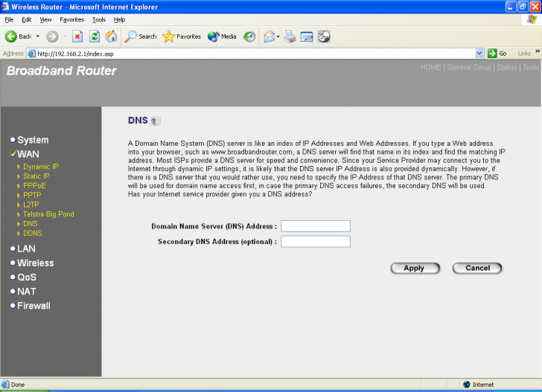Open the Tools menu
The width and height of the screenshot is (542, 392).
point(98,19)
